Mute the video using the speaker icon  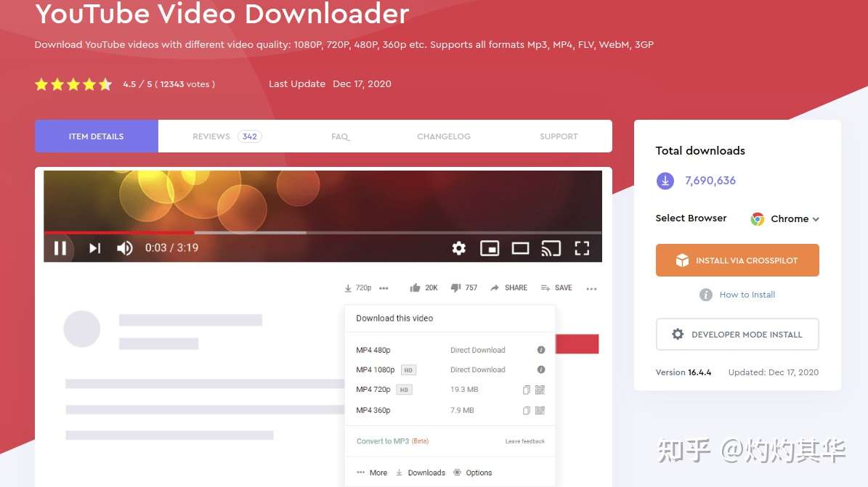click(x=124, y=248)
